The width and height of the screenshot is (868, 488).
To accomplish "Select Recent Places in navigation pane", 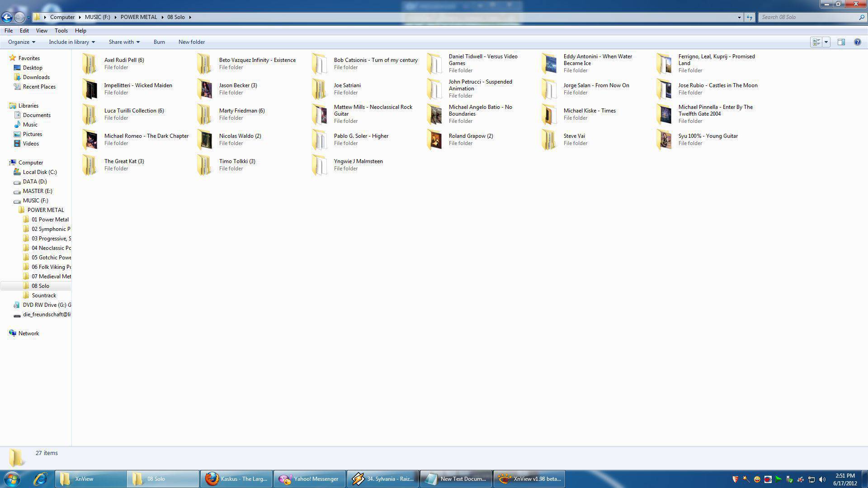I will click(x=39, y=87).
